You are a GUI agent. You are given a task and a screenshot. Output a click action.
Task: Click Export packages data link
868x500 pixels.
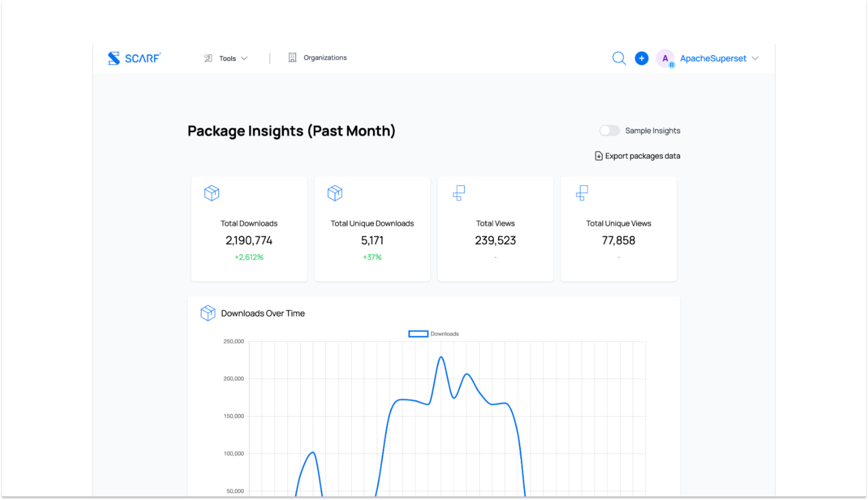tap(642, 156)
